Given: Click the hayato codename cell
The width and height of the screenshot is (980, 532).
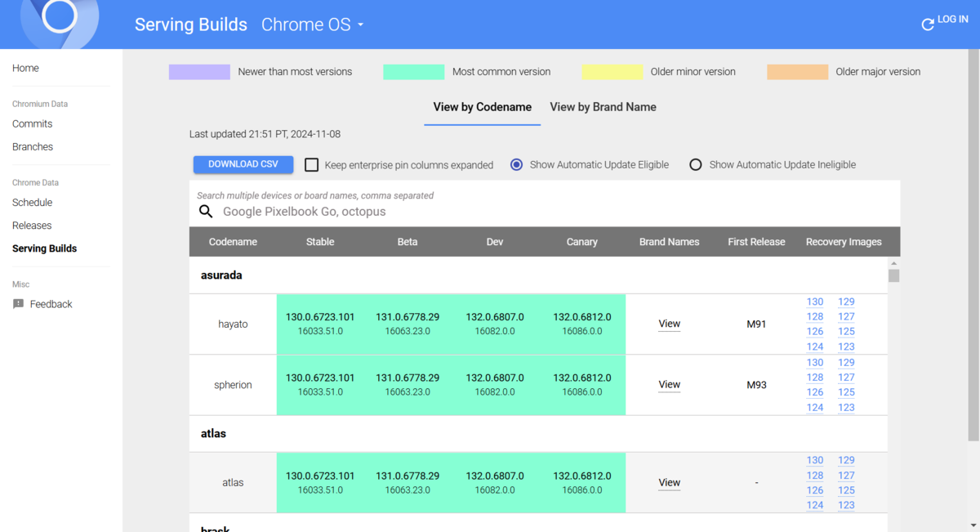Looking at the screenshot, I should pos(233,324).
